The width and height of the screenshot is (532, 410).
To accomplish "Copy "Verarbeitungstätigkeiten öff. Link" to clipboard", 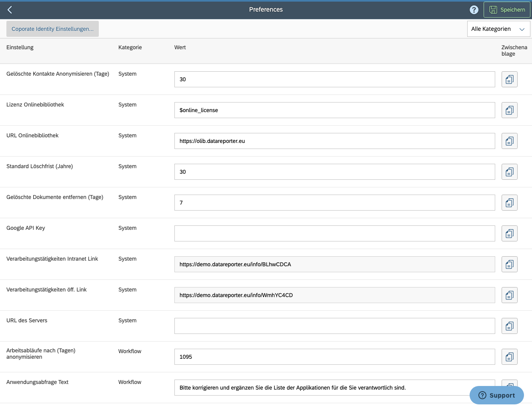I will [509, 295].
